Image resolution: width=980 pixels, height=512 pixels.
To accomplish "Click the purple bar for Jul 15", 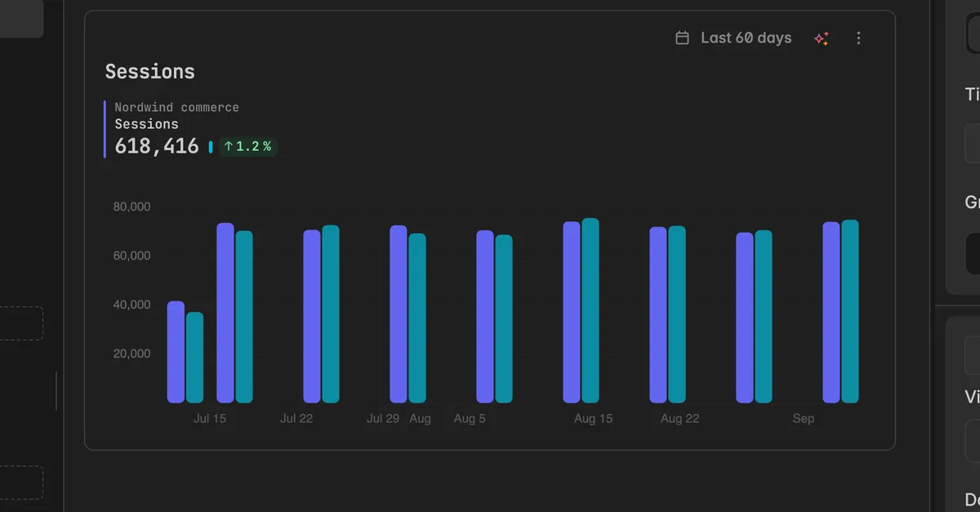I will click(225, 313).
